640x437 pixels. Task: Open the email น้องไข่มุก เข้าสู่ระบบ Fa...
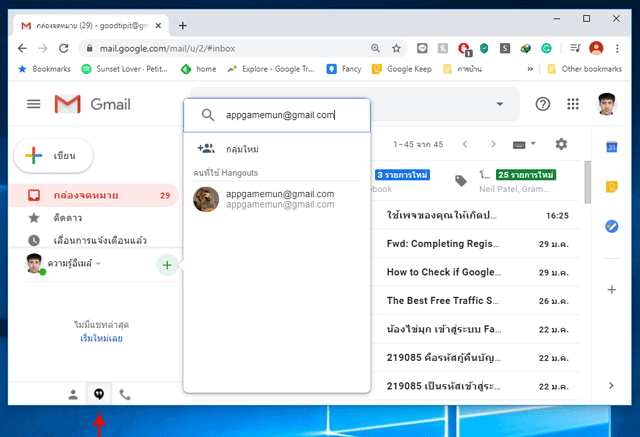[477, 329]
